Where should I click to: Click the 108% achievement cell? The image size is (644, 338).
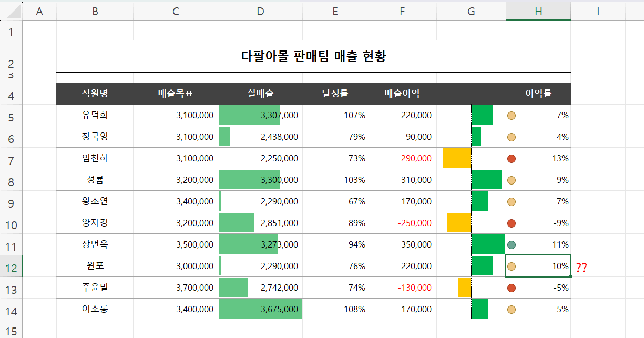[x=335, y=309]
